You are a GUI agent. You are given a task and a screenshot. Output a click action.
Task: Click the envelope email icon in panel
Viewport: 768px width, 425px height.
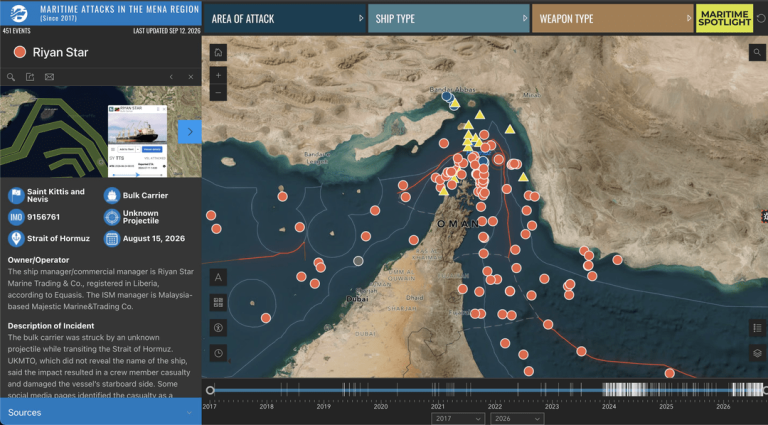49,77
